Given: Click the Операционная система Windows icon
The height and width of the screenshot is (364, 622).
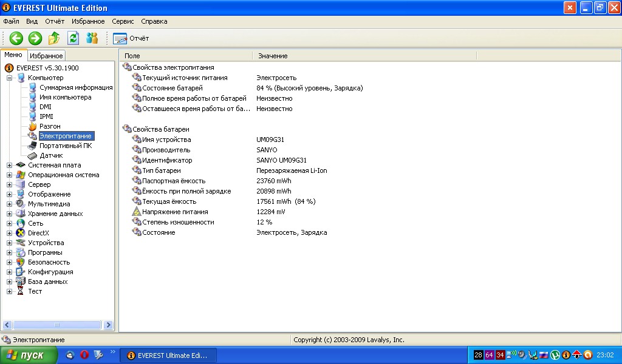Looking at the screenshot, I should (21, 175).
